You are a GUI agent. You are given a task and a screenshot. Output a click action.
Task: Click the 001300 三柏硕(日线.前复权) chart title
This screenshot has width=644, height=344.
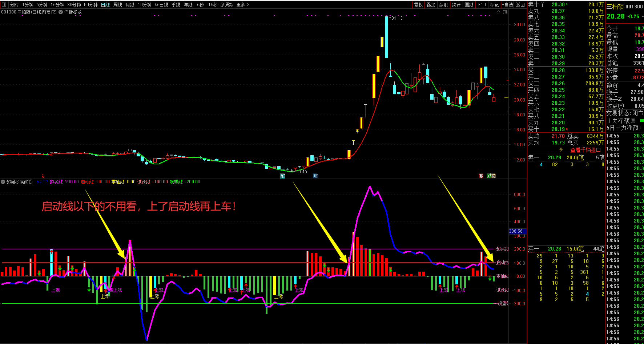click(29, 12)
